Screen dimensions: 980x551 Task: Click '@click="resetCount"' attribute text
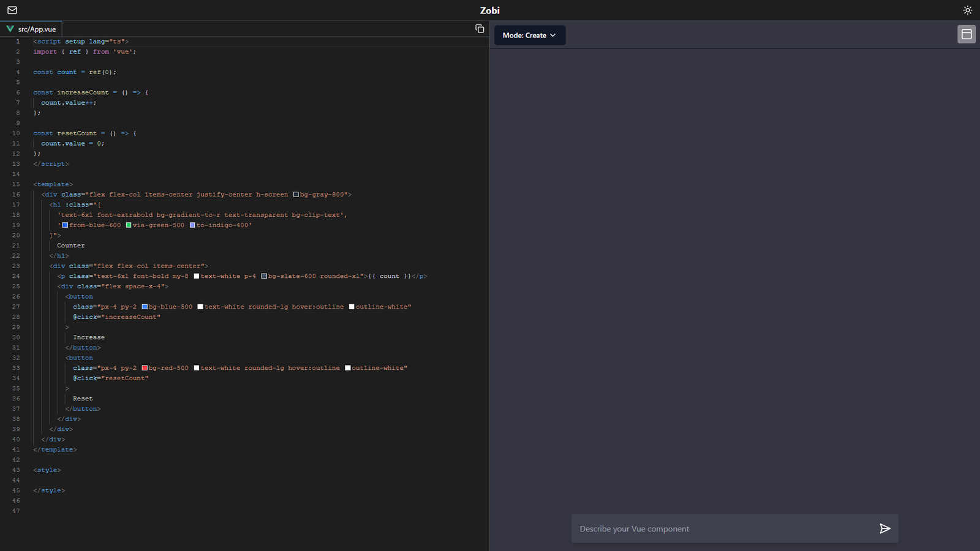point(111,378)
